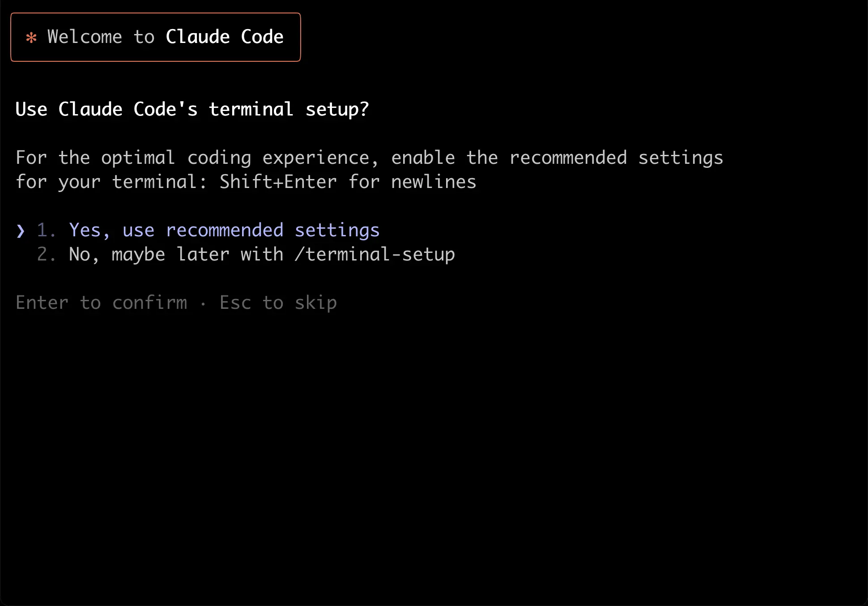Image resolution: width=868 pixels, height=606 pixels.
Task: Click the orange asterisk logo icon
Action: (31, 38)
